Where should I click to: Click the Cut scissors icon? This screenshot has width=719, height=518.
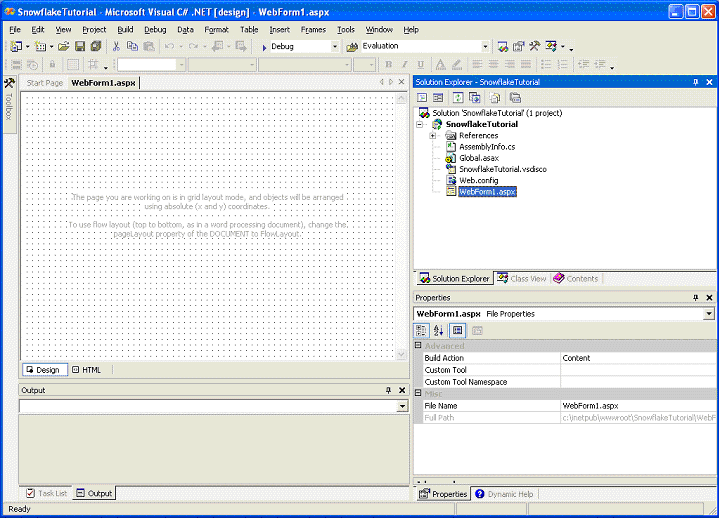[x=116, y=46]
